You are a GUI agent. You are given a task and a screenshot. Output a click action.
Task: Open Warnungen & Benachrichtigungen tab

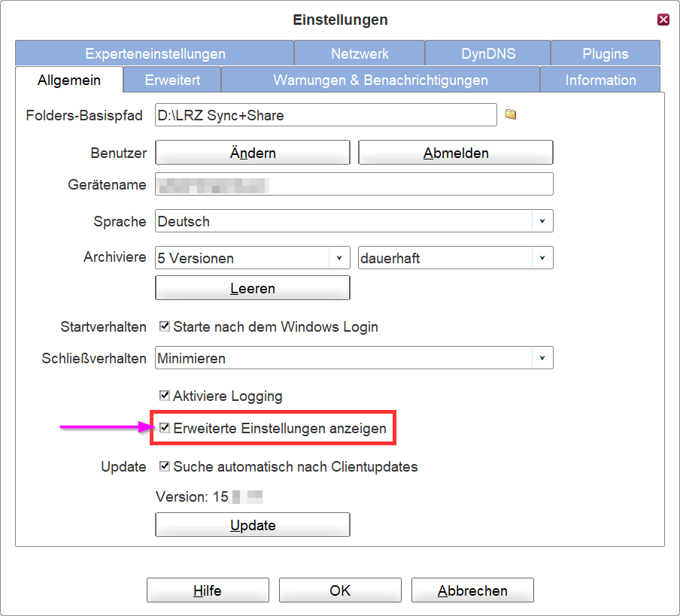point(380,80)
